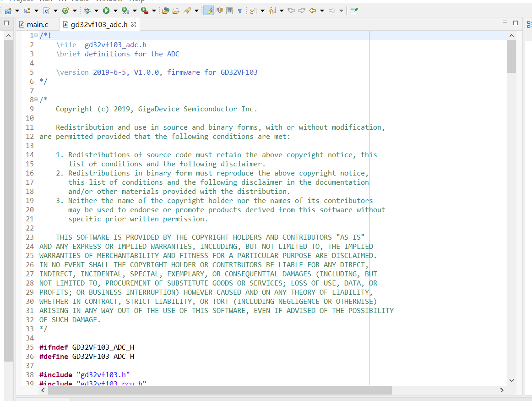Click the Open Task folder icon
The image size is (532, 401).
[176, 11]
